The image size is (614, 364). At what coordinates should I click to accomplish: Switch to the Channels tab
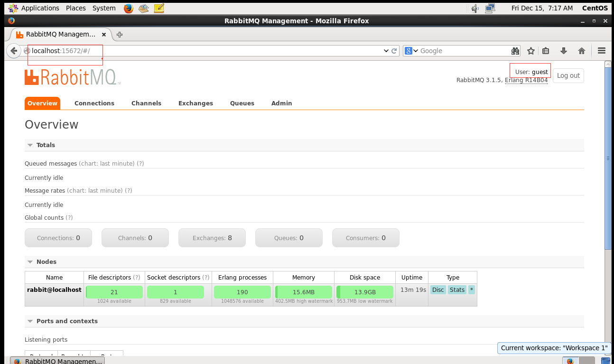coord(146,103)
